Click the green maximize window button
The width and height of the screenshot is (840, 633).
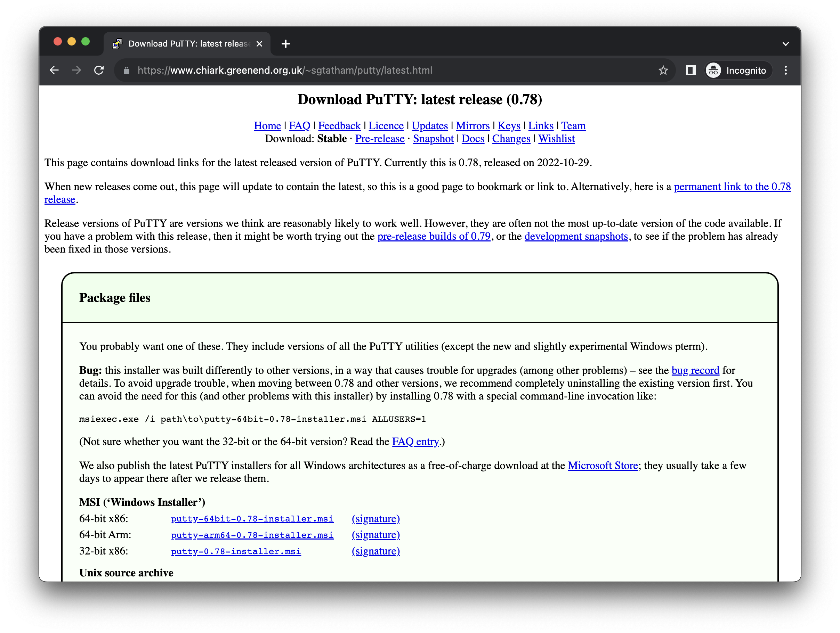click(86, 41)
